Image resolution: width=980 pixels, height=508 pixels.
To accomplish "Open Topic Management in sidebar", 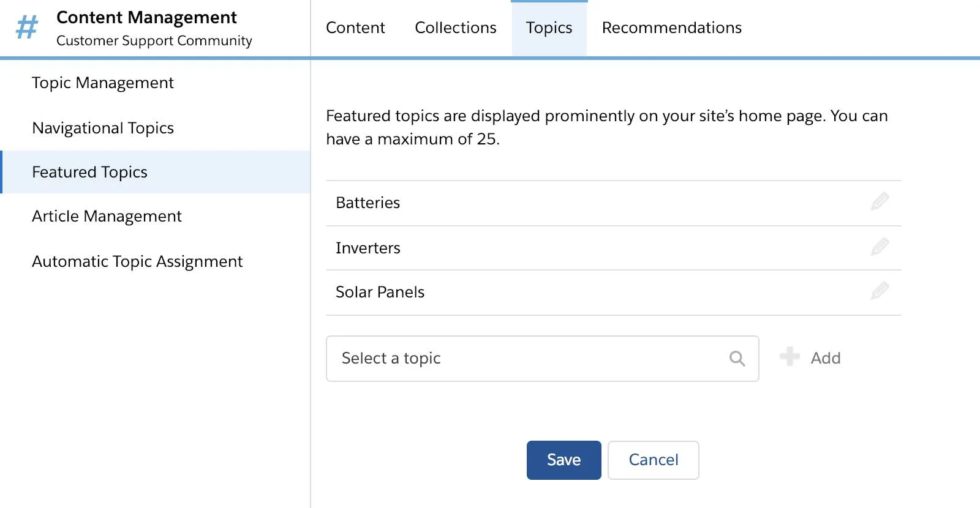I will tap(103, 83).
